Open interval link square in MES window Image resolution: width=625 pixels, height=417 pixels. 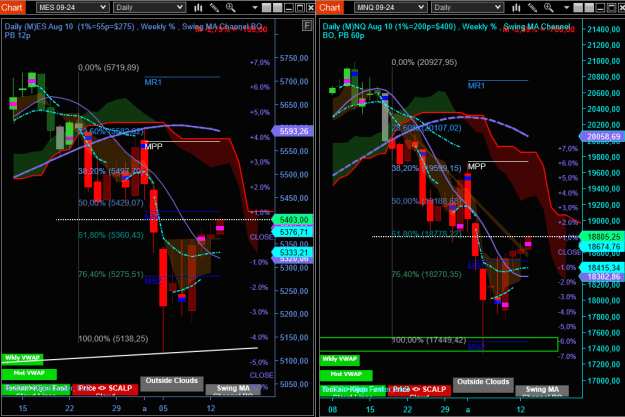coord(278,7)
